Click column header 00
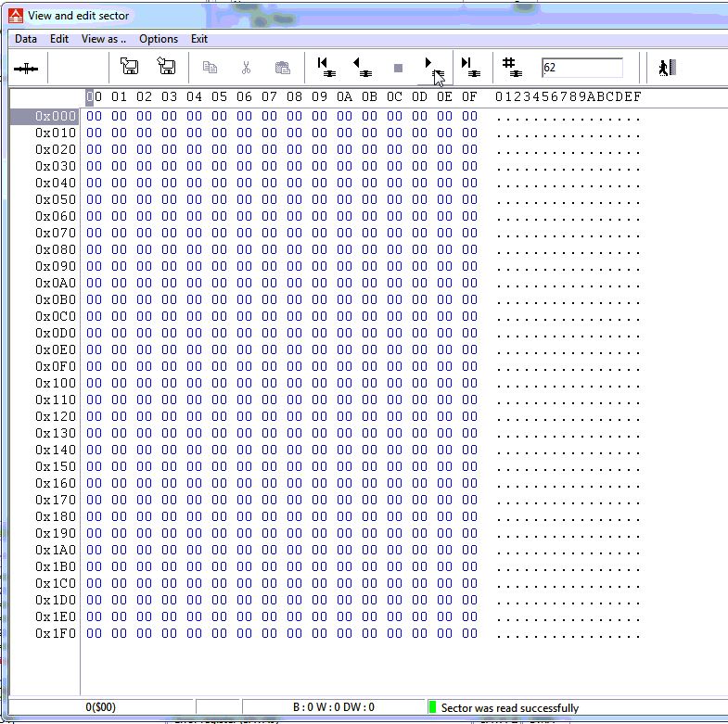The width and height of the screenshot is (728, 724). coord(94,96)
